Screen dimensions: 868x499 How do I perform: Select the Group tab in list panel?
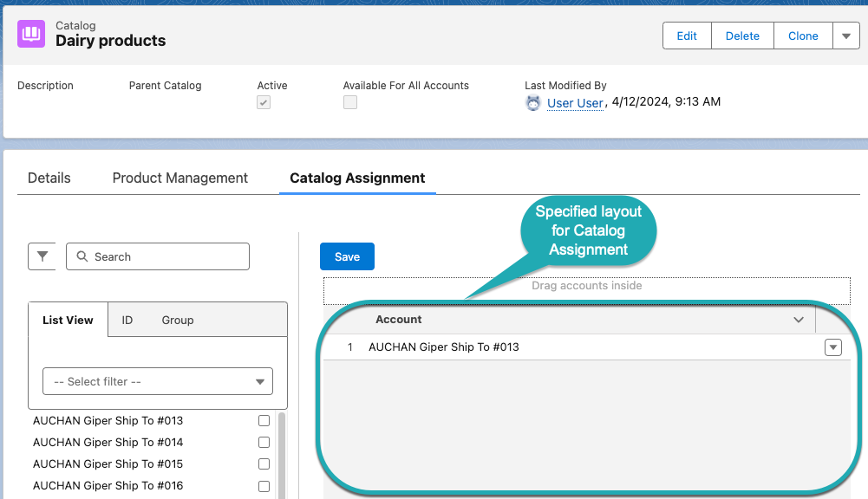click(x=178, y=320)
